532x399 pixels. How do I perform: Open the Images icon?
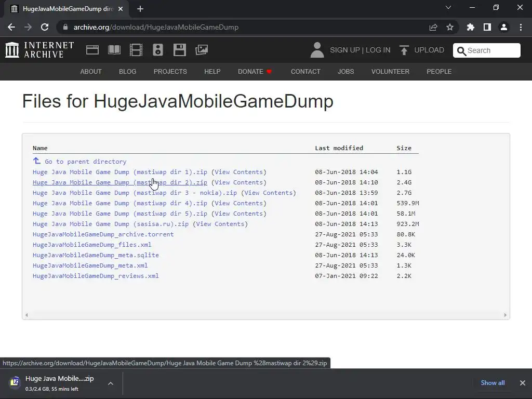point(202,50)
